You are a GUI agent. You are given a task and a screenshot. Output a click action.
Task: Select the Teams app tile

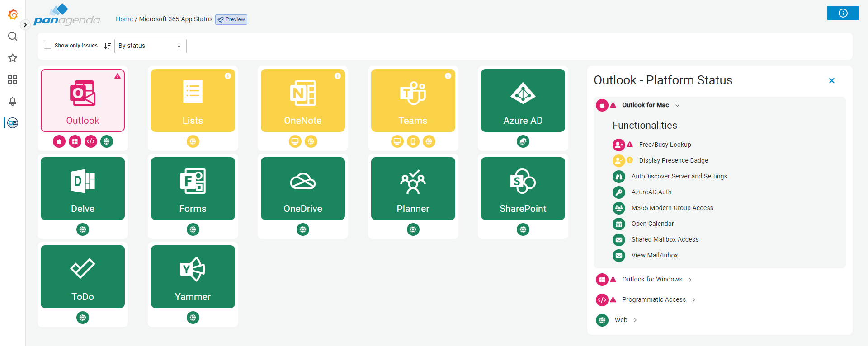(x=413, y=100)
